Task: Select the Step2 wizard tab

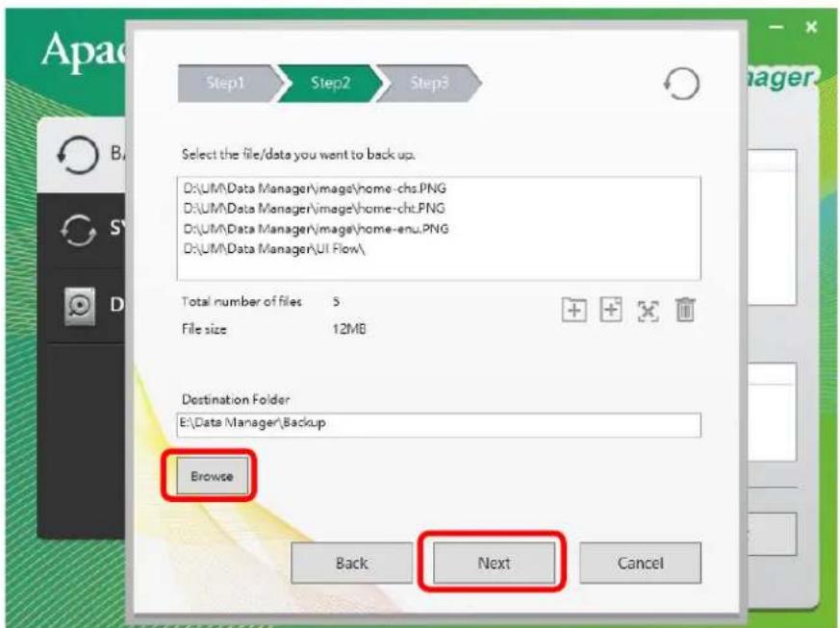Action: click(x=331, y=83)
